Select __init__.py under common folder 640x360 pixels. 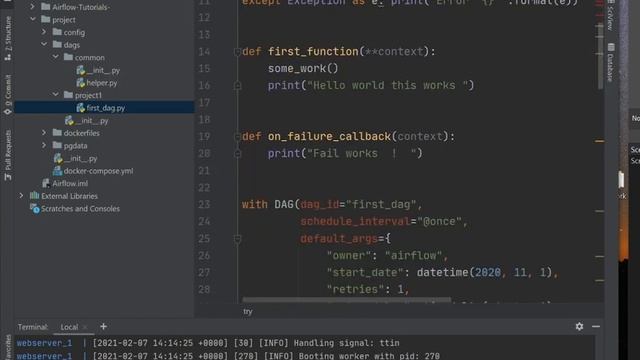coord(103,70)
